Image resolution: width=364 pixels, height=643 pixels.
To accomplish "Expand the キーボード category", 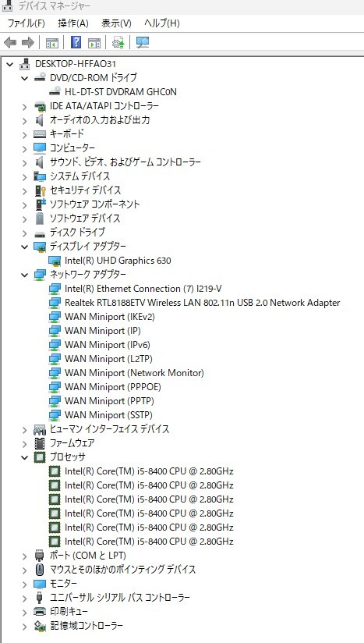I will [25, 134].
